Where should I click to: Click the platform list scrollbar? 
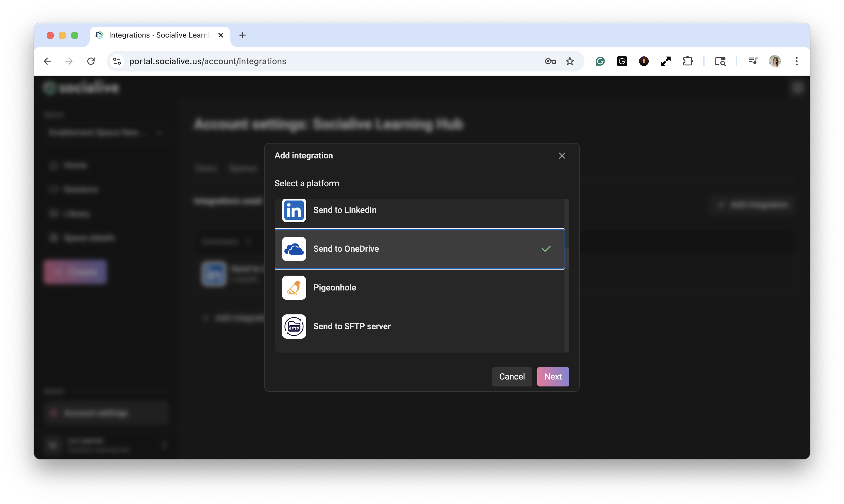point(567,258)
